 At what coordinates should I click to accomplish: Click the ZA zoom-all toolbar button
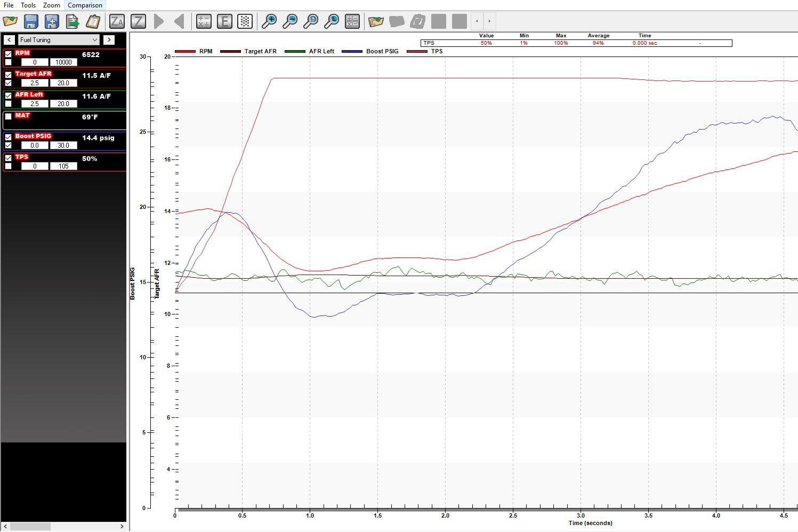[x=117, y=22]
